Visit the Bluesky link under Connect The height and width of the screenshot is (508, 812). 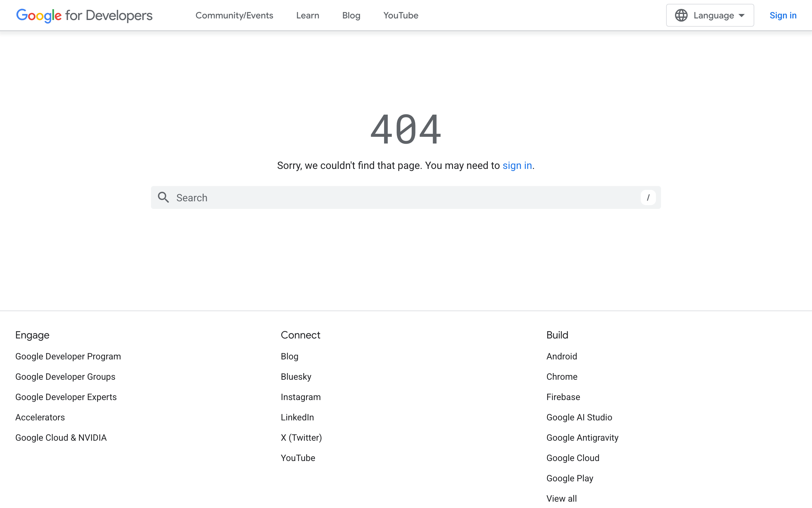click(x=296, y=377)
